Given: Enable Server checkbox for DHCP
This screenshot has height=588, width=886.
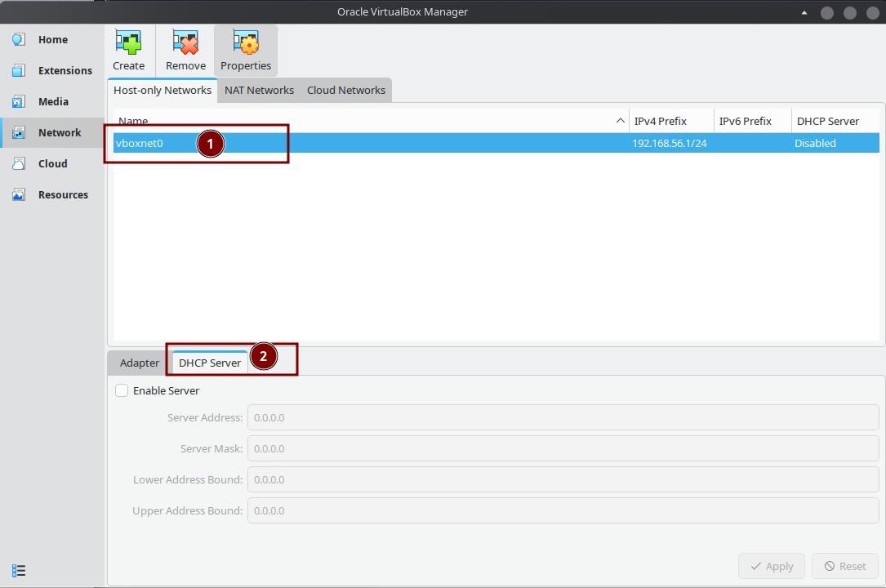Looking at the screenshot, I should click(122, 390).
